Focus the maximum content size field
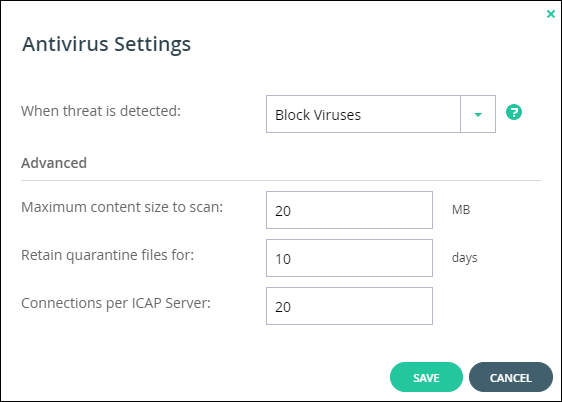The height and width of the screenshot is (402, 562). tap(349, 210)
